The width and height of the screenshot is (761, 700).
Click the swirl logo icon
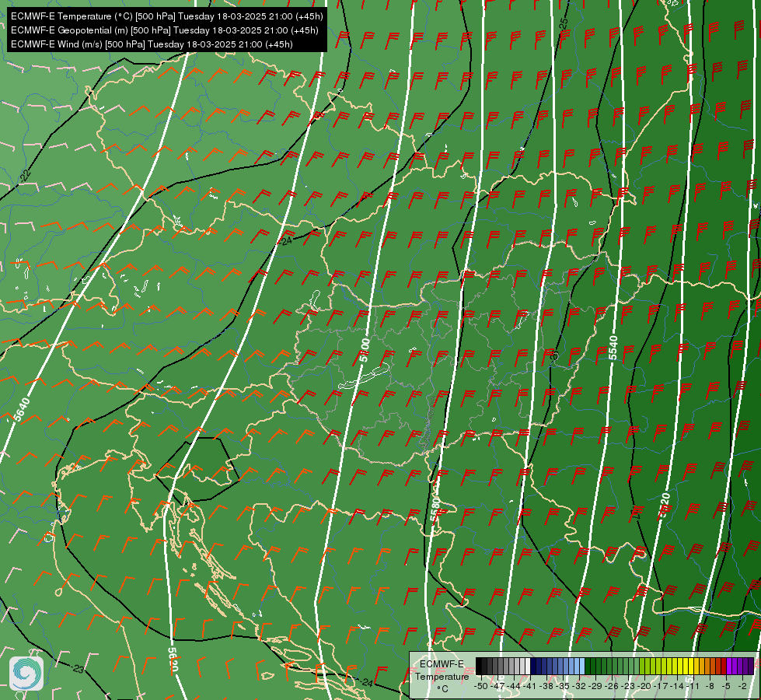(26, 674)
